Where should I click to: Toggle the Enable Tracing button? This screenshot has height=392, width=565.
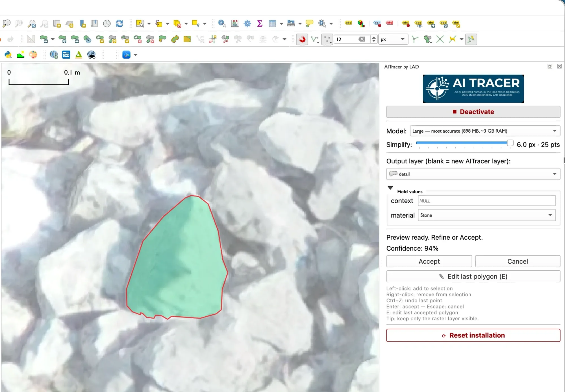point(471,39)
